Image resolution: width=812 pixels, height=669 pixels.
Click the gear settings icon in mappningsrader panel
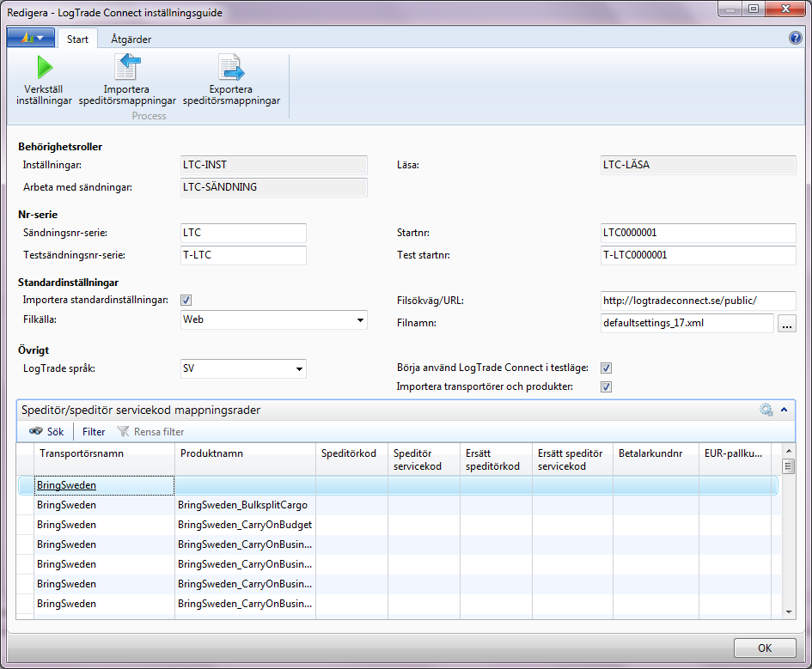(766, 410)
